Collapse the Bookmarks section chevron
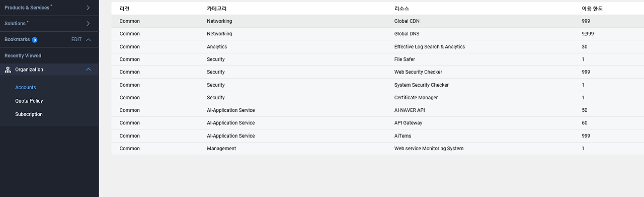Image resolution: width=644 pixels, height=197 pixels. click(x=89, y=40)
